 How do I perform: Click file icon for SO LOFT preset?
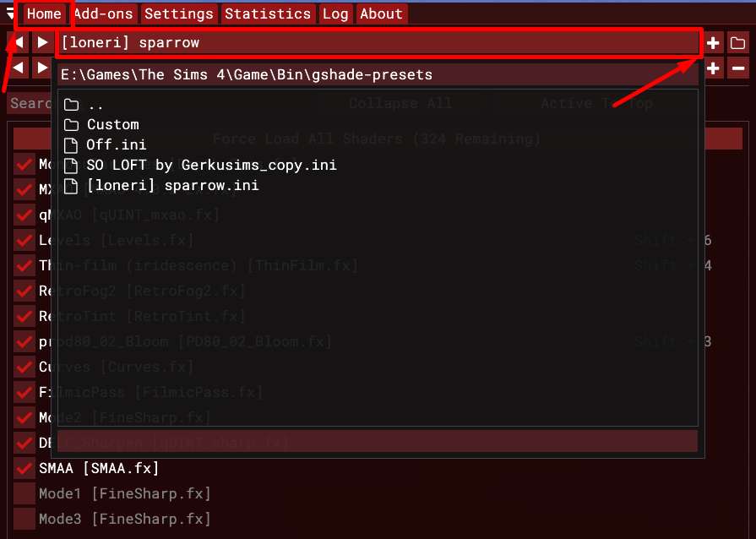pos(71,166)
